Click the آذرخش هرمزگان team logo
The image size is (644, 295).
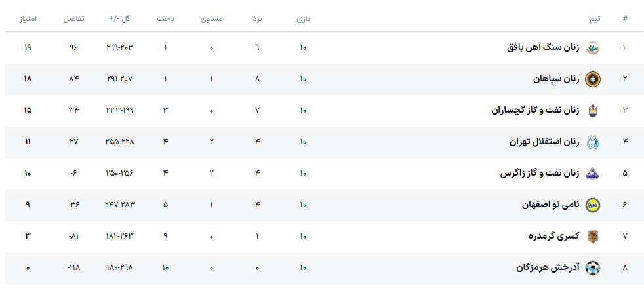coord(592,267)
